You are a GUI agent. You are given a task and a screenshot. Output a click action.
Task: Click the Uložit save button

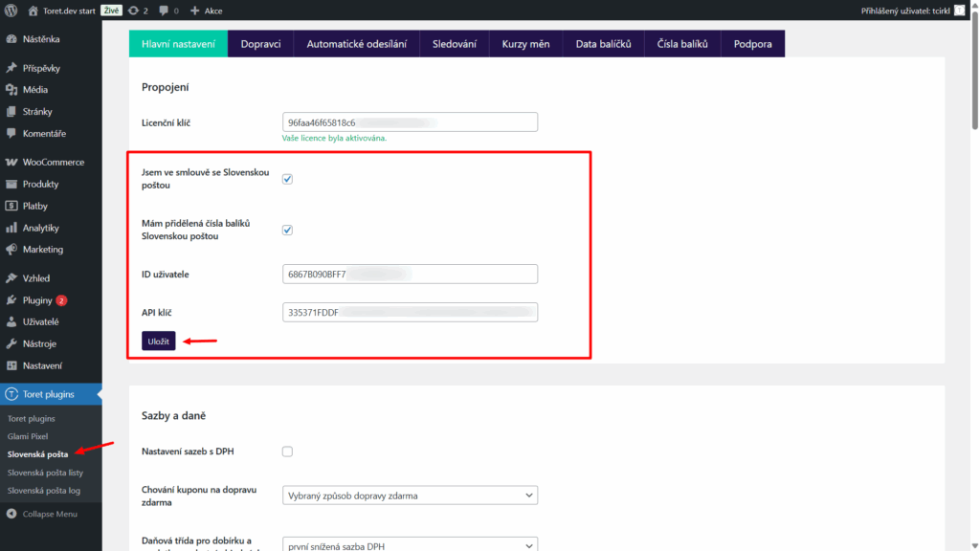click(157, 341)
